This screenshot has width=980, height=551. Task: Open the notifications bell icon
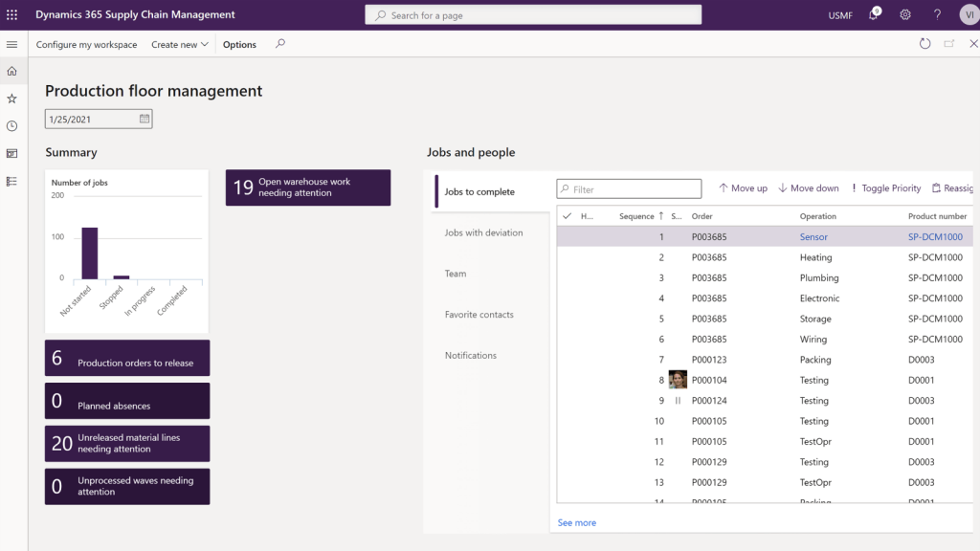click(x=874, y=15)
